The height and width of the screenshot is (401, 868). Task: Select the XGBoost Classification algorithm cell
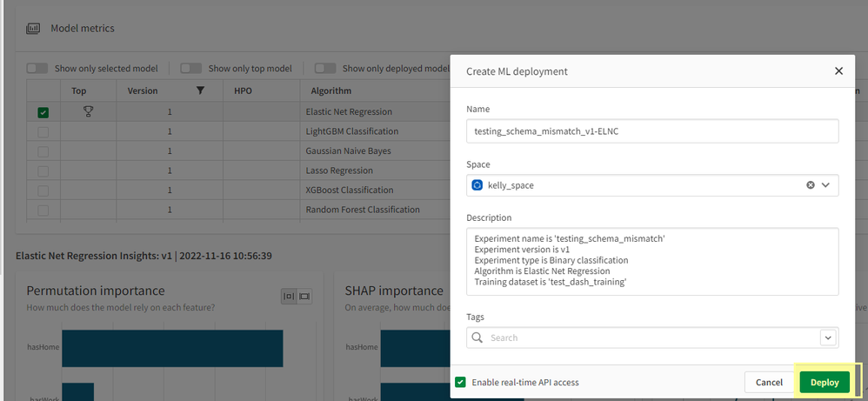(x=350, y=190)
